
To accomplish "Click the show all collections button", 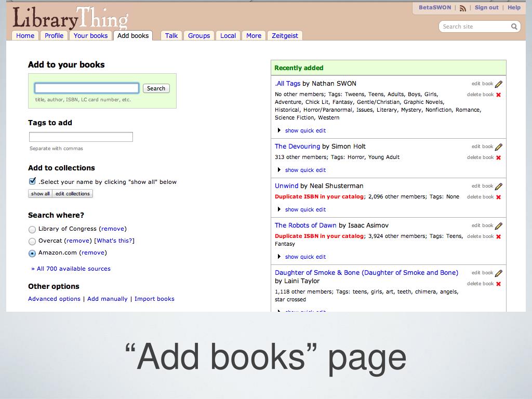I will point(41,194).
